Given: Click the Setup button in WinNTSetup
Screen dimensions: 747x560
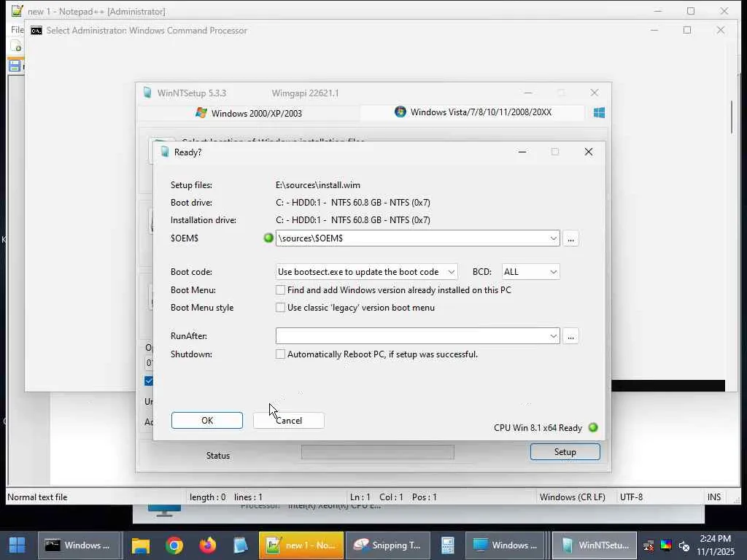Looking at the screenshot, I should tap(565, 452).
